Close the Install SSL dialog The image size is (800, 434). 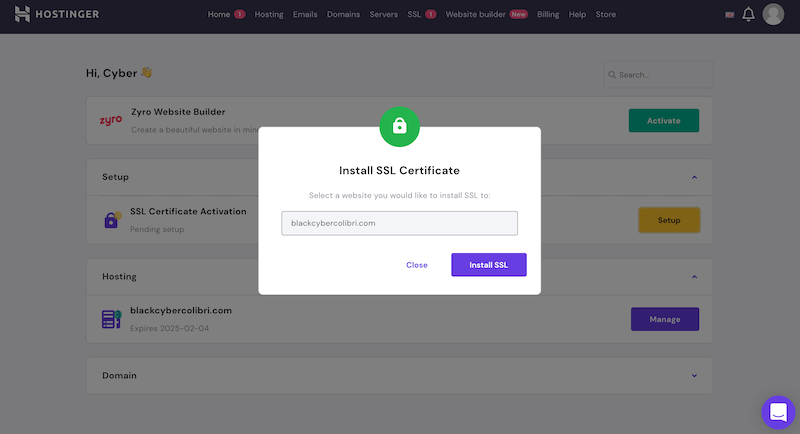click(417, 265)
